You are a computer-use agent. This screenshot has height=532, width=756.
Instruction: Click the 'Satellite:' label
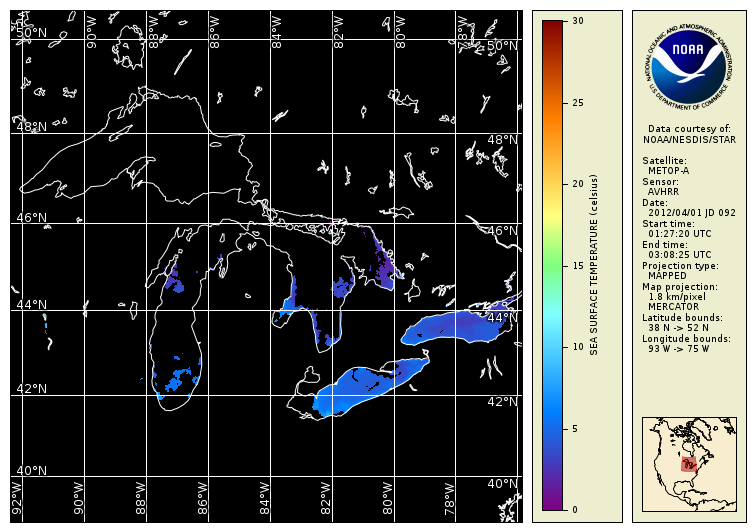[x=664, y=161]
